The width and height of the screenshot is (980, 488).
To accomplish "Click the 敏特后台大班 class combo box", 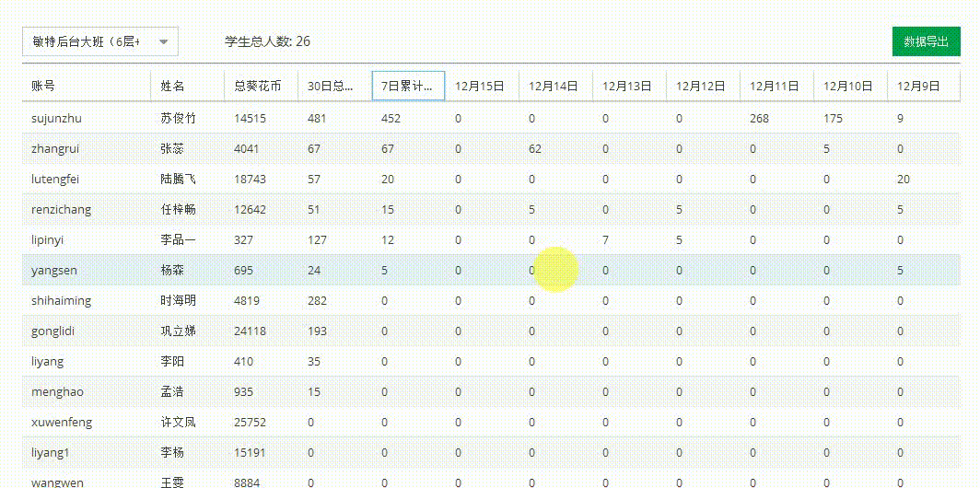I will pyautogui.click(x=86, y=41).
